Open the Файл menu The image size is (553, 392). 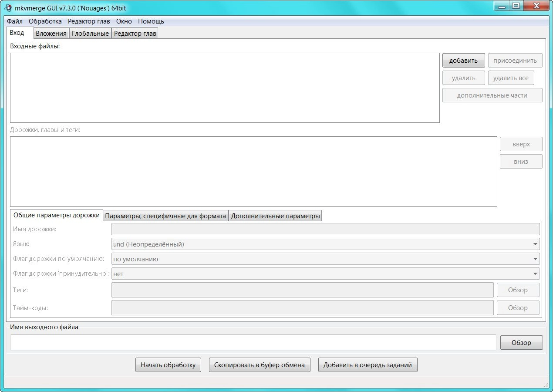pyautogui.click(x=15, y=21)
